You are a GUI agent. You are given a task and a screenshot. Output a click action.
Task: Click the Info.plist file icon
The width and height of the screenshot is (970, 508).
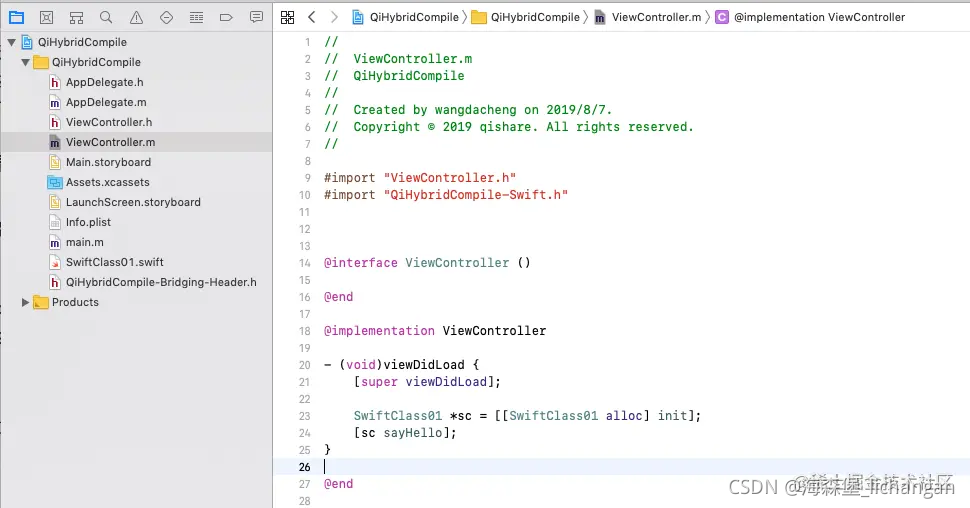pos(55,222)
